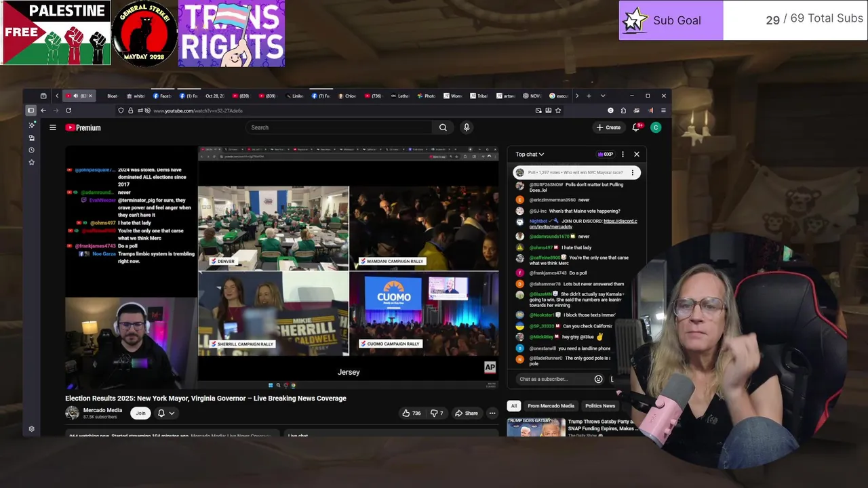Open Trump Throws Gatsby Party video thumbnail
868x488 pixels.
536,427
